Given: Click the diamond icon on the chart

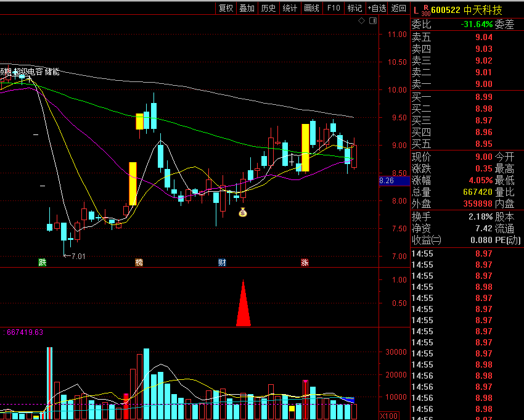Looking at the screenshot, I should pyautogui.click(x=362, y=21).
